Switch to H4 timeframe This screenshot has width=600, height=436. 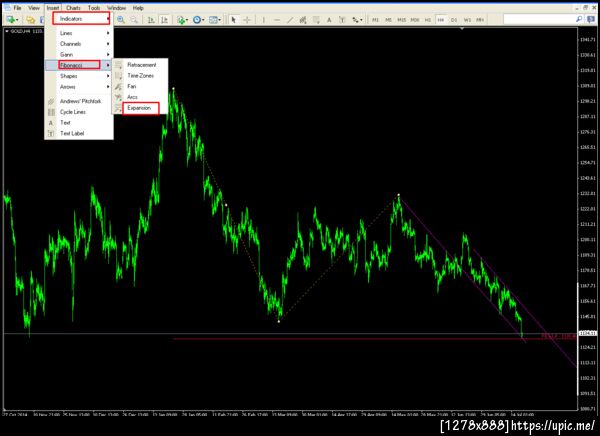[441, 20]
